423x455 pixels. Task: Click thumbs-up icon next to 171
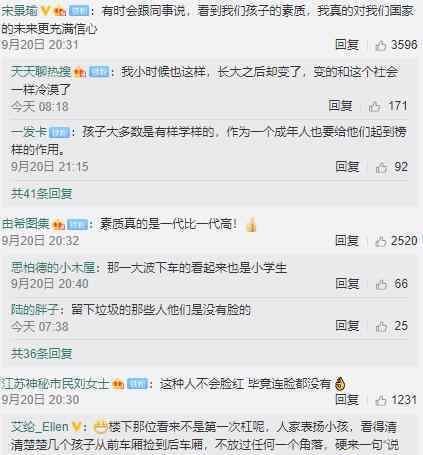[x=374, y=106]
